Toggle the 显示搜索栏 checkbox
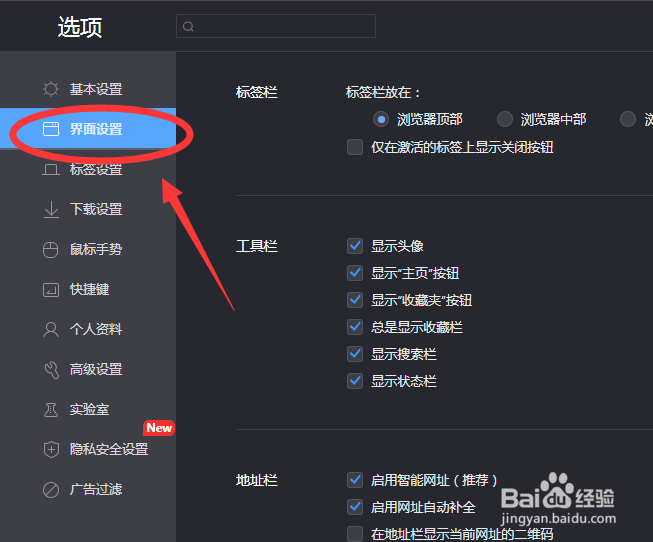The height and width of the screenshot is (542, 653). pos(355,354)
